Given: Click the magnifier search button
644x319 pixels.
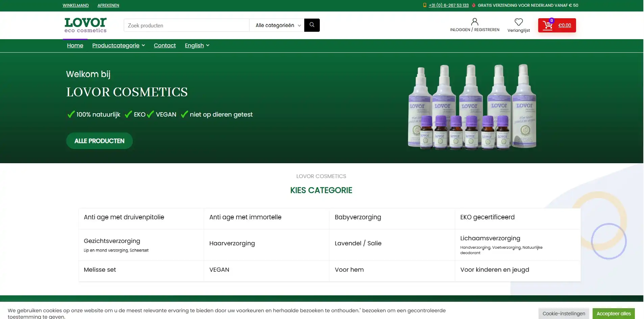Looking at the screenshot, I should click(x=312, y=25).
